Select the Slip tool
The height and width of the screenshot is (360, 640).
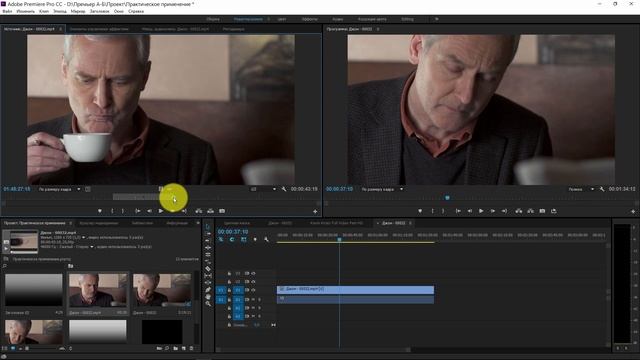click(208, 276)
